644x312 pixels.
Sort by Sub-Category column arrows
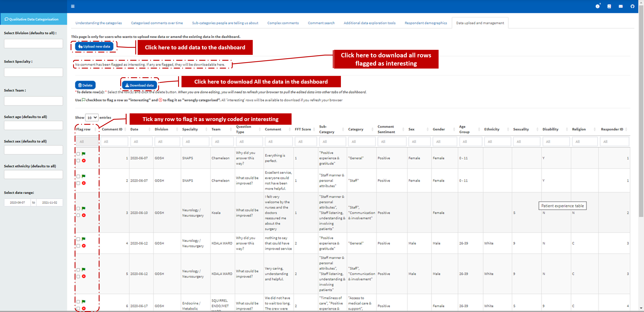click(x=343, y=129)
